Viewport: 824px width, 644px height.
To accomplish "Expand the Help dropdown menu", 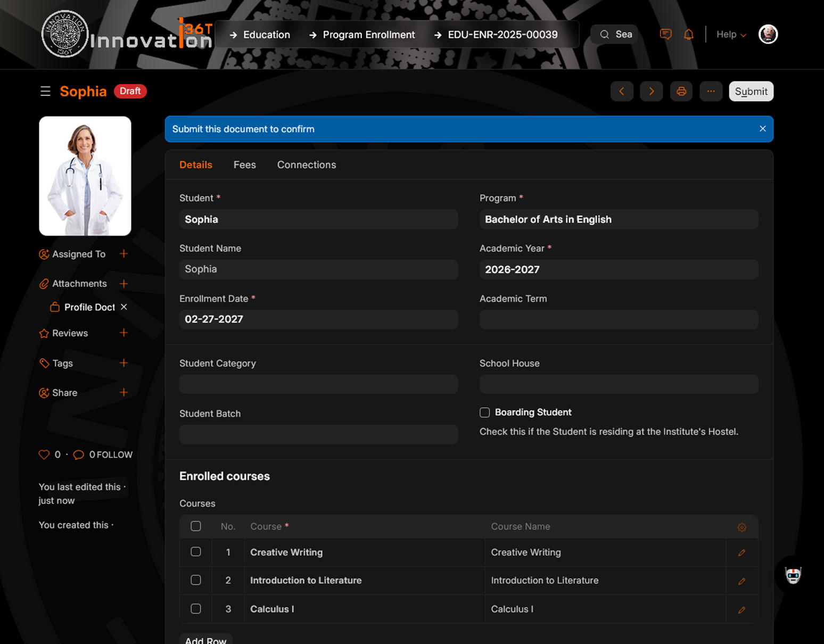I will pyautogui.click(x=731, y=35).
